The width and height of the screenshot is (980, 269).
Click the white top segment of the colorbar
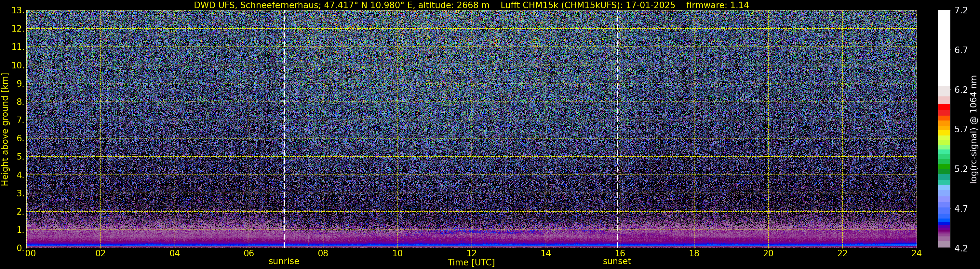tap(944, 49)
